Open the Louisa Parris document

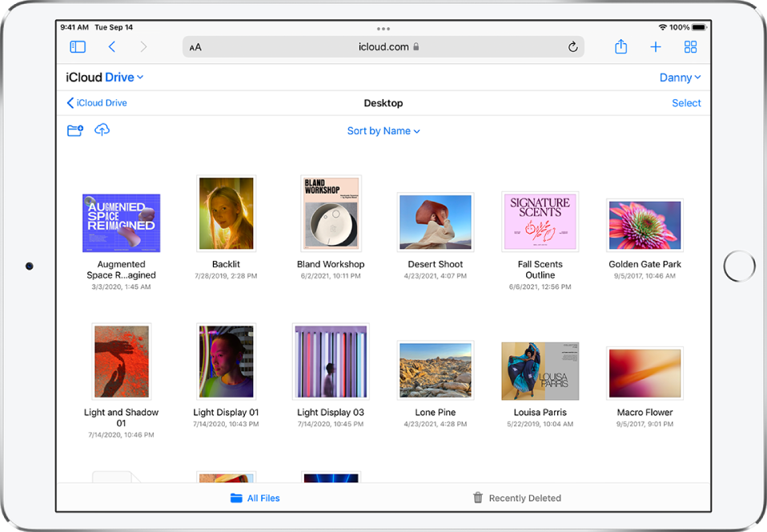pos(540,371)
